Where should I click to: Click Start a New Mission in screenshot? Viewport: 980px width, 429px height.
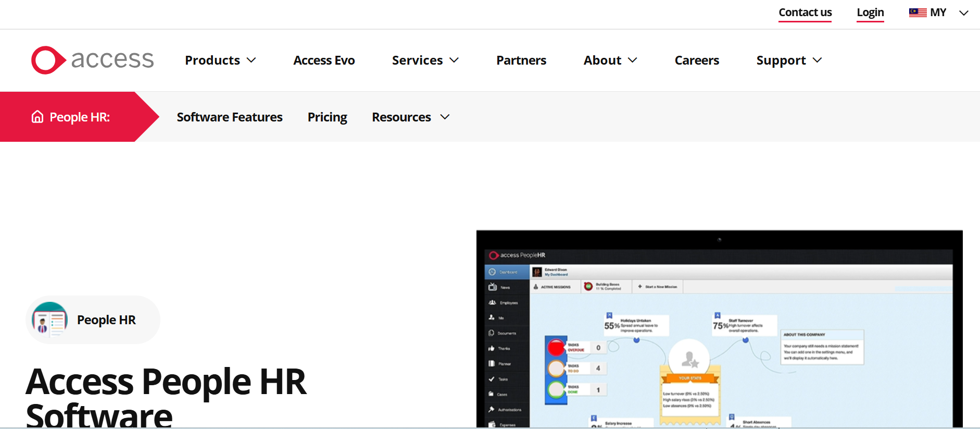[658, 287]
